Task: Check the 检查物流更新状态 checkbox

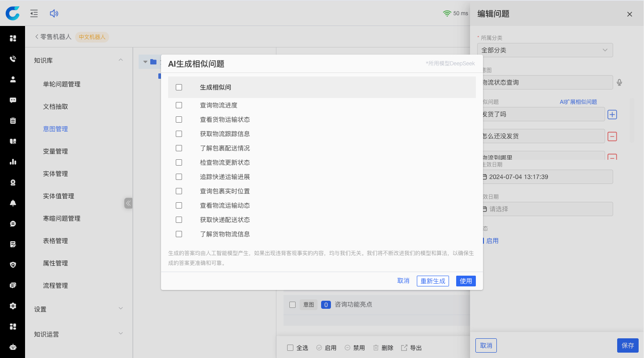Action: pyautogui.click(x=179, y=162)
